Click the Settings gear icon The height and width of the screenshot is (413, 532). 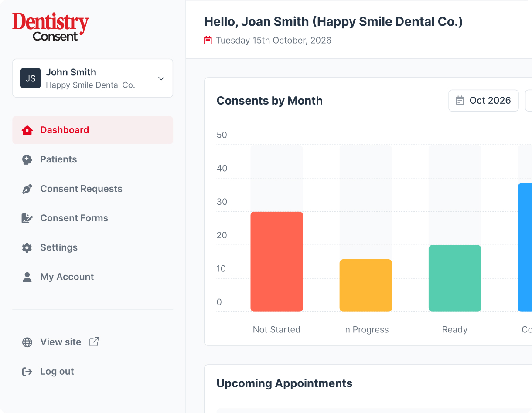27,248
